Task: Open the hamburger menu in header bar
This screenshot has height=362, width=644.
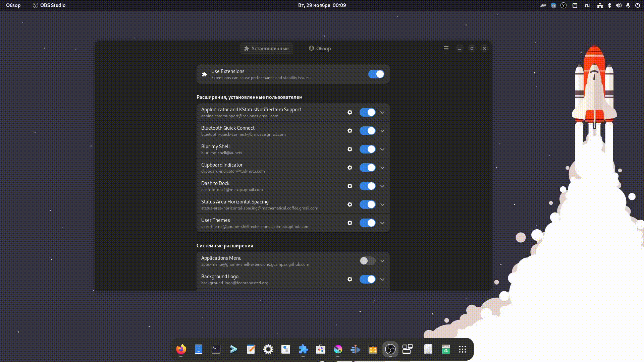Action: pos(446,48)
